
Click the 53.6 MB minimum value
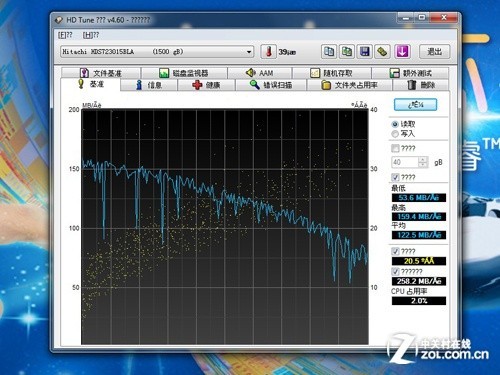pos(419,198)
